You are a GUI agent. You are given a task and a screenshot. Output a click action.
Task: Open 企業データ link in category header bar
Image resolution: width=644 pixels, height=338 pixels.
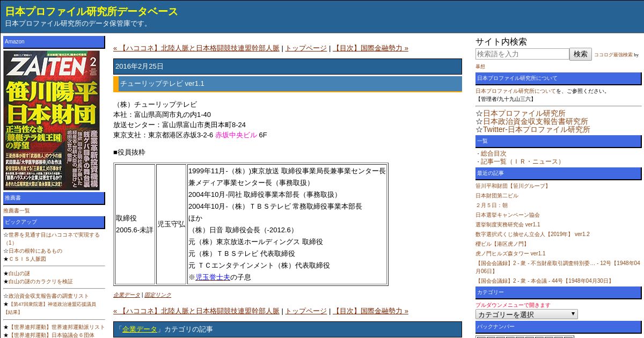point(140,329)
